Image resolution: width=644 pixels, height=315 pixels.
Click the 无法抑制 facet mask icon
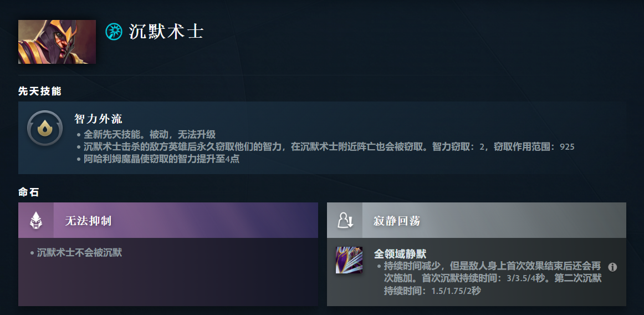36,220
